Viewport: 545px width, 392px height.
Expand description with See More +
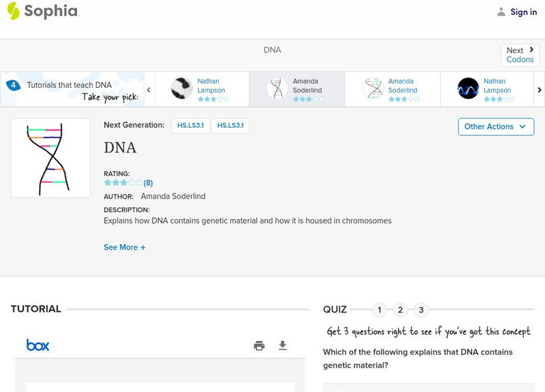pyautogui.click(x=125, y=248)
